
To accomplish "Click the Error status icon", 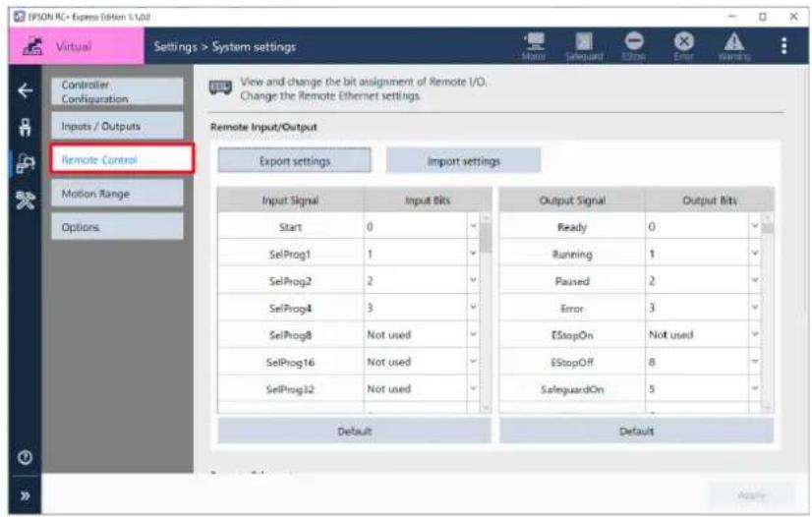I will pyautogui.click(x=683, y=46).
